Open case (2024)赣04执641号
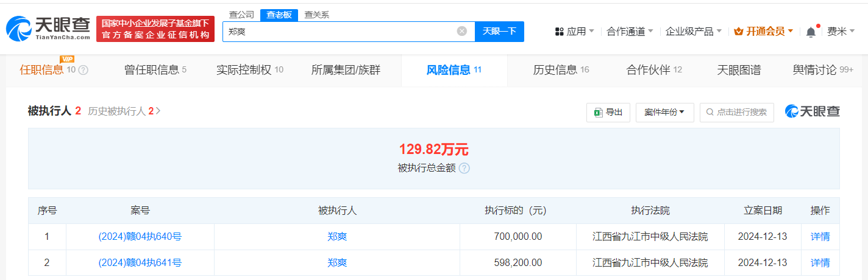The width and height of the screenshot is (868, 280). 140,263
